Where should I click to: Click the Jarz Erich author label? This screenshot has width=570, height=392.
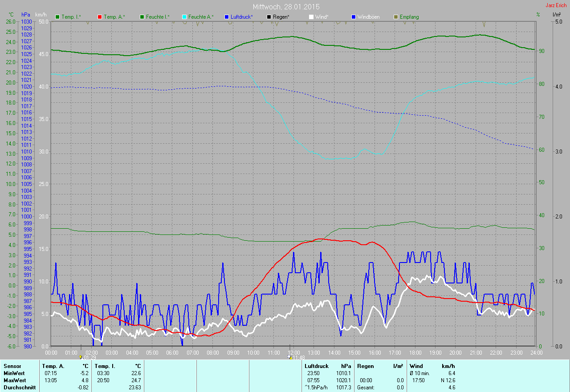pos(557,5)
